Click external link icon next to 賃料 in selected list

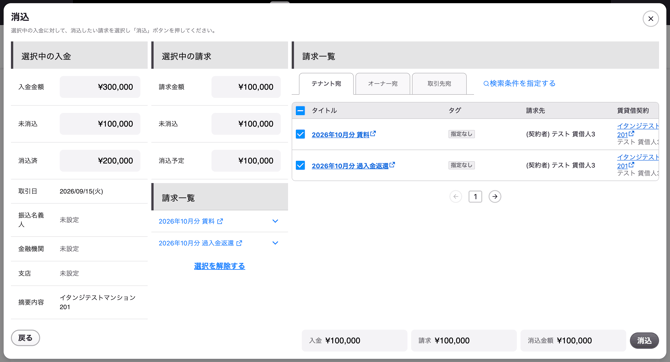[220, 221]
